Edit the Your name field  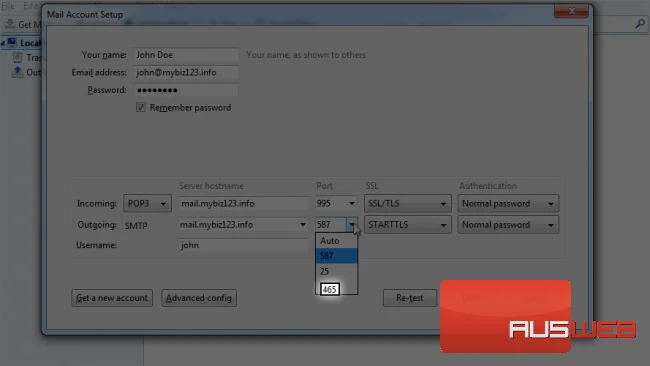tap(186, 55)
